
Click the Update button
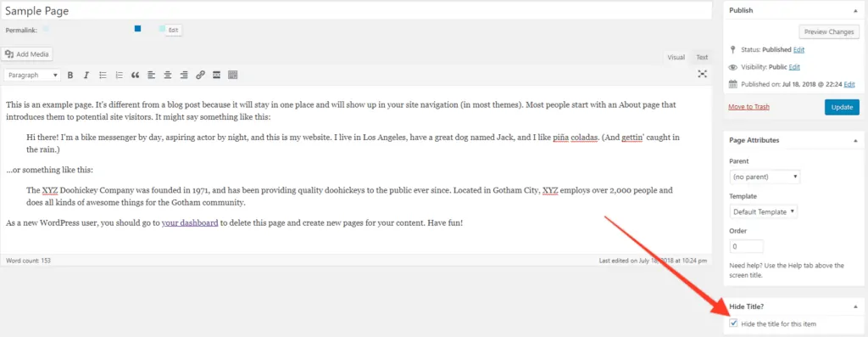coord(842,107)
